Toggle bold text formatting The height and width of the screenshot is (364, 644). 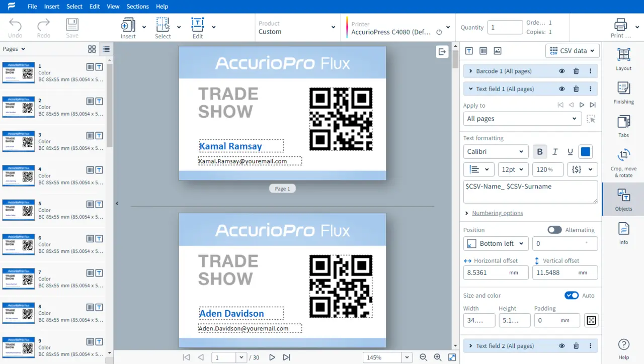coord(540,152)
